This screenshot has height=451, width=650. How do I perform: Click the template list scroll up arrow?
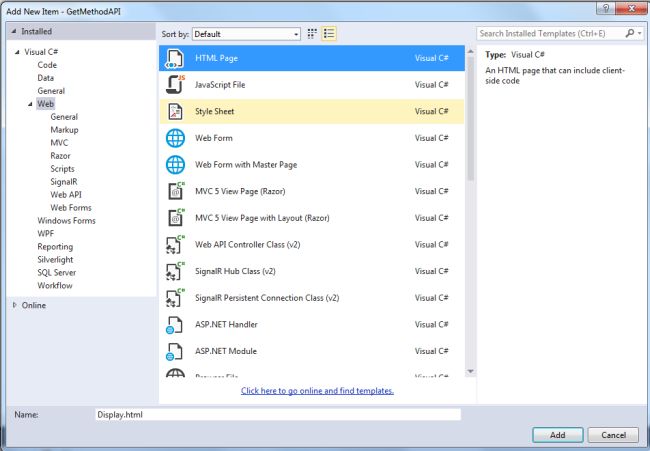click(x=471, y=51)
